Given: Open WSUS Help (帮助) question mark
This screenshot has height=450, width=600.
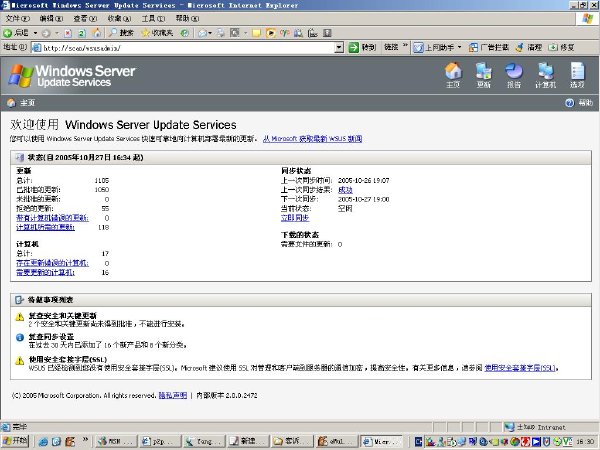Looking at the screenshot, I should [x=570, y=103].
